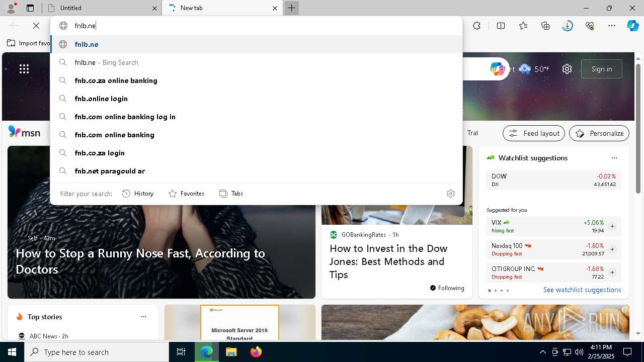Screen dimensions: 644x362
Task: Launch Firefox from the taskbar
Action: (x=256, y=352)
